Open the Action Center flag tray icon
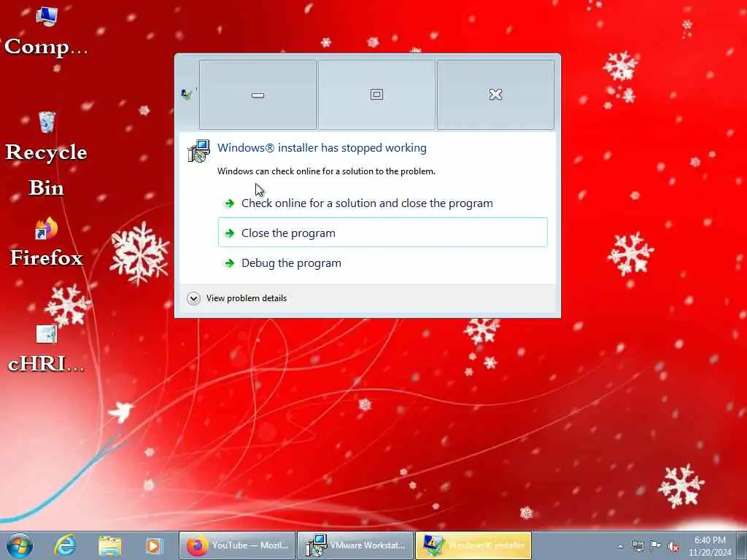 pos(656,545)
